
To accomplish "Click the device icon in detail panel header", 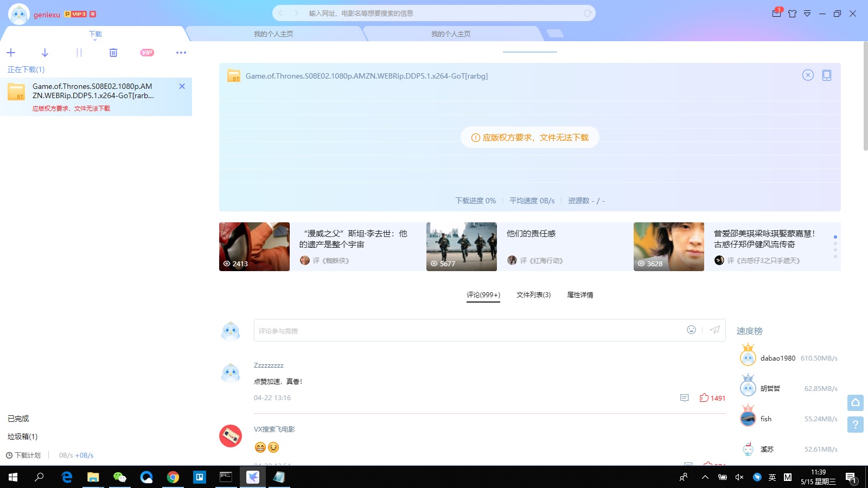I will tap(827, 75).
